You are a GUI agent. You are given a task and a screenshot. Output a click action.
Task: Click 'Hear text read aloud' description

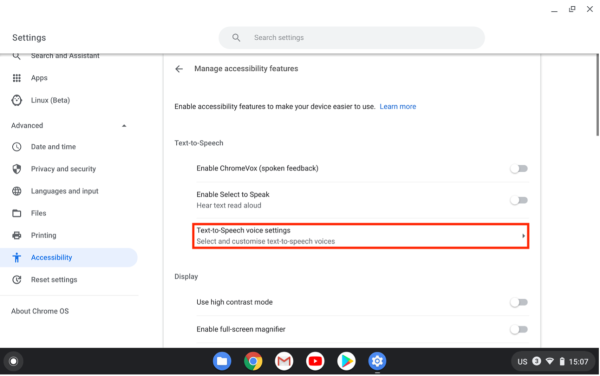[x=229, y=205]
